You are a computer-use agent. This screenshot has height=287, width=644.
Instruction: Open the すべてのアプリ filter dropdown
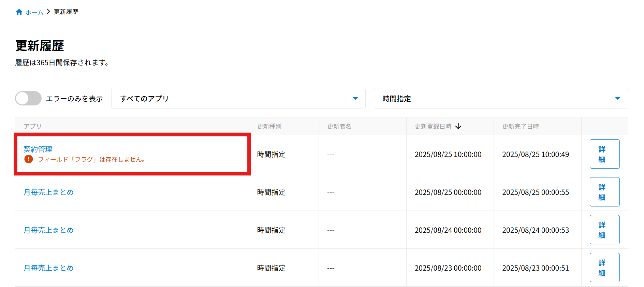pyautogui.click(x=238, y=98)
